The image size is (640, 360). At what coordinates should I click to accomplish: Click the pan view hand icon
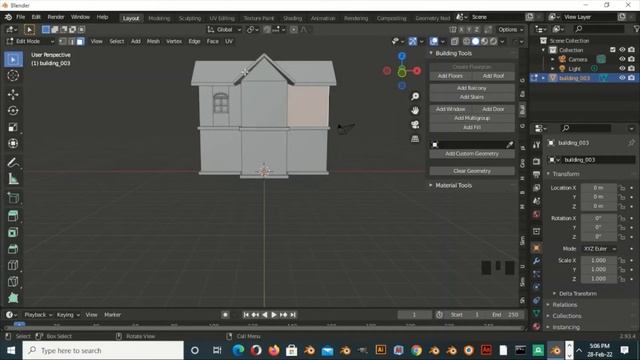tap(415, 111)
